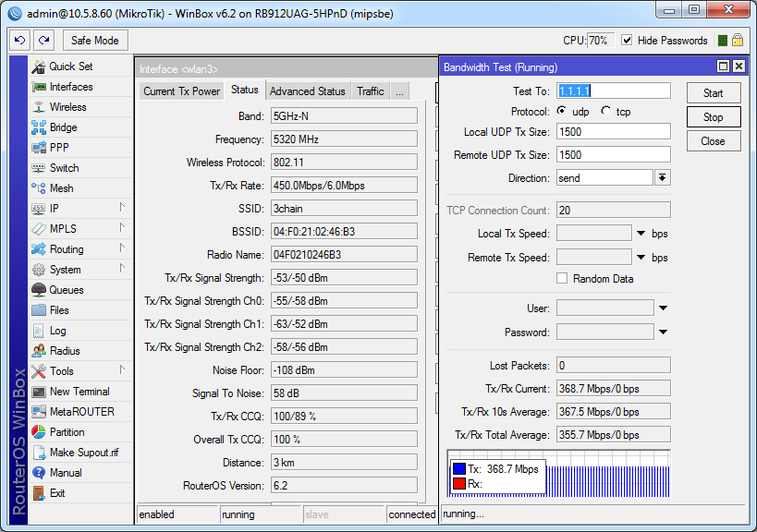The image size is (757, 532).
Task: Open the MPLS menu item
Action: [79, 229]
